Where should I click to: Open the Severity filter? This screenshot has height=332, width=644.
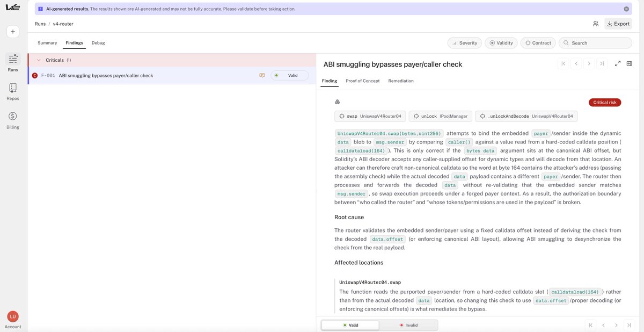tap(465, 43)
